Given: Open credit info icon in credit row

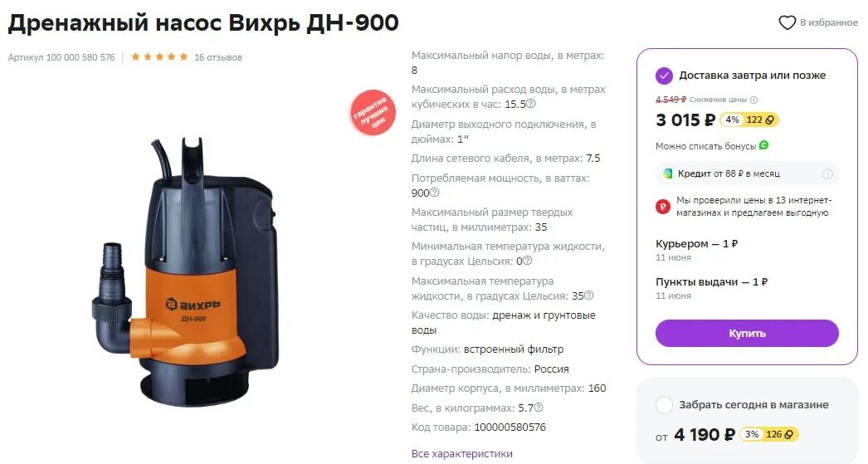Looking at the screenshot, I should (x=827, y=173).
